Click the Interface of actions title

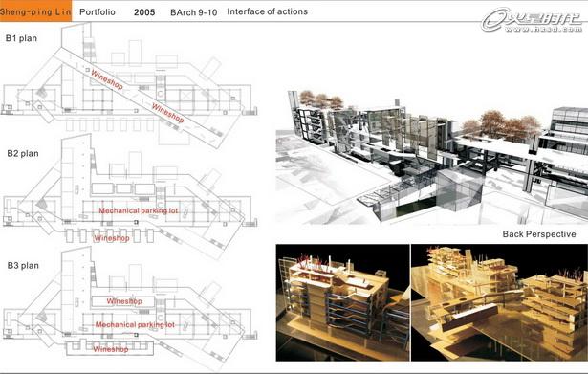(267, 11)
